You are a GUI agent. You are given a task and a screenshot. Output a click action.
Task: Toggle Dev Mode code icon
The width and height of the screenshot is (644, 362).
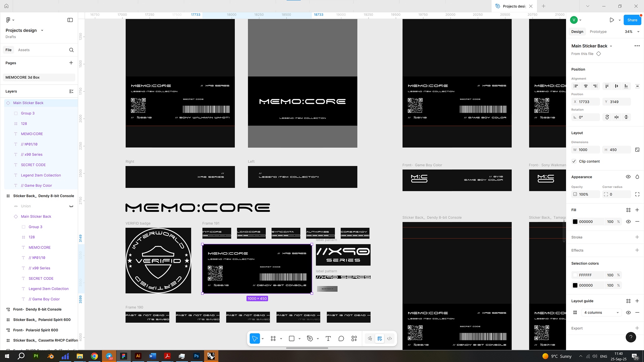(389, 338)
